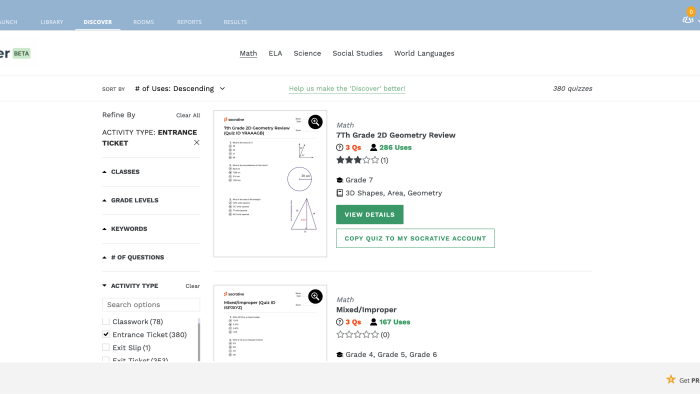700x394 pixels.
Task: Click Grade 4, Grade 5 cap icon
Action: (x=339, y=354)
